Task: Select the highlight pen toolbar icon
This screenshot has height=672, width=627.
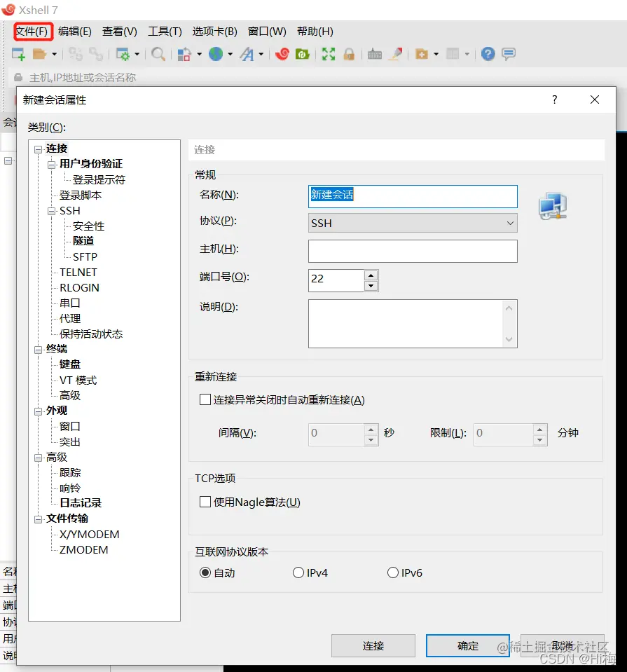Action: click(x=397, y=54)
